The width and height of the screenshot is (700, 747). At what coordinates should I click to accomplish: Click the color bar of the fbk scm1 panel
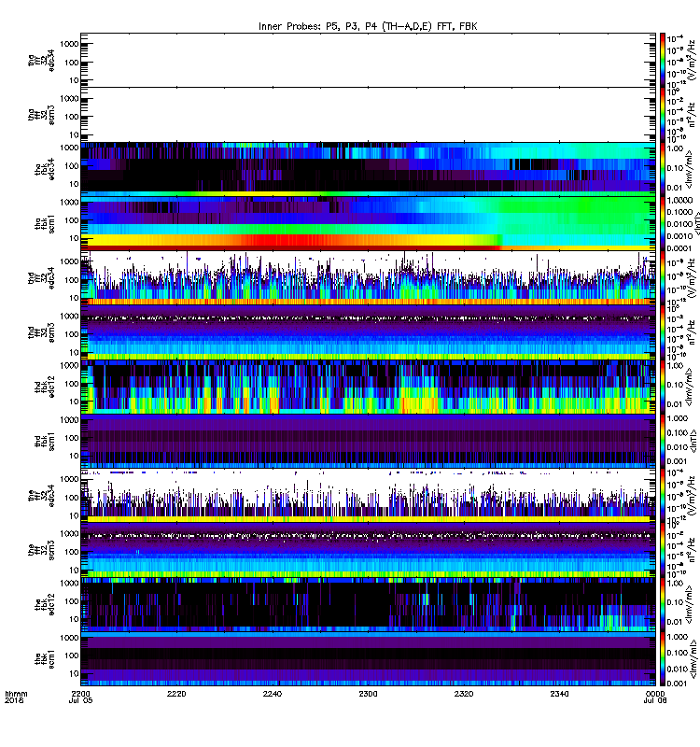663,659
